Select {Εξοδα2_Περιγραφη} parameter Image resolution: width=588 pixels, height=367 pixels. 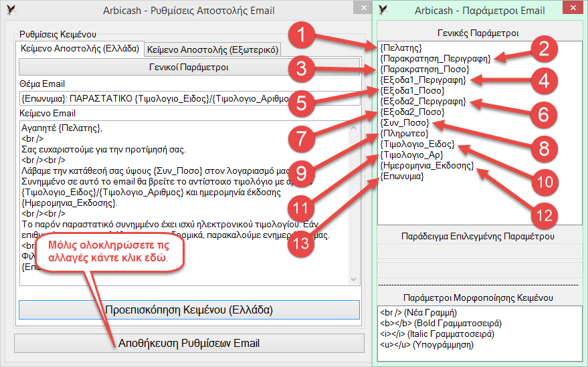(423, 102)
